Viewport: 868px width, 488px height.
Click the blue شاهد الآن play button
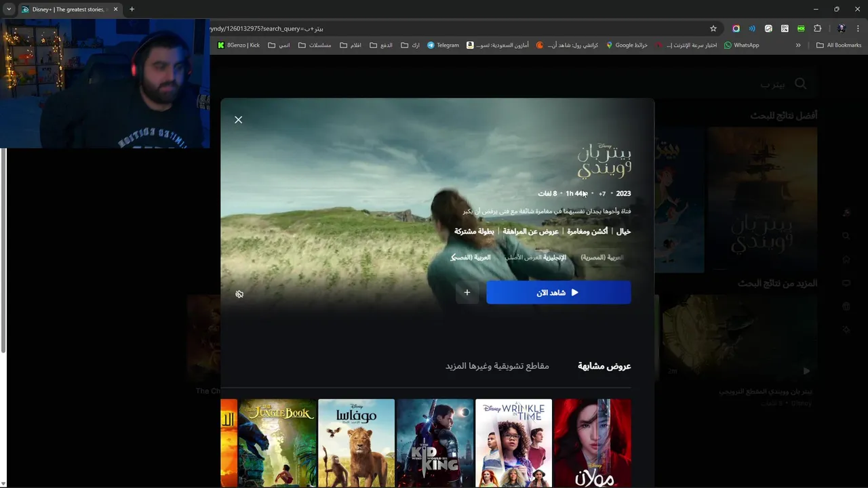[559, 293]
